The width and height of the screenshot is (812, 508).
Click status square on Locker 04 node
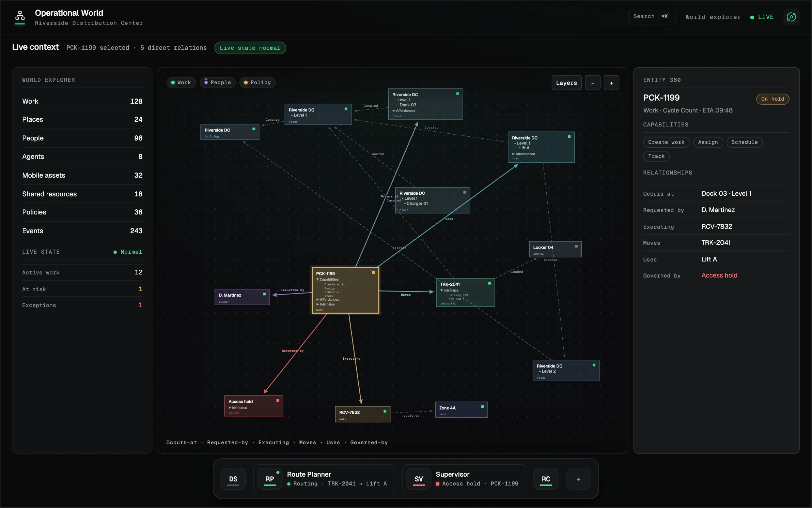point(576,246)
